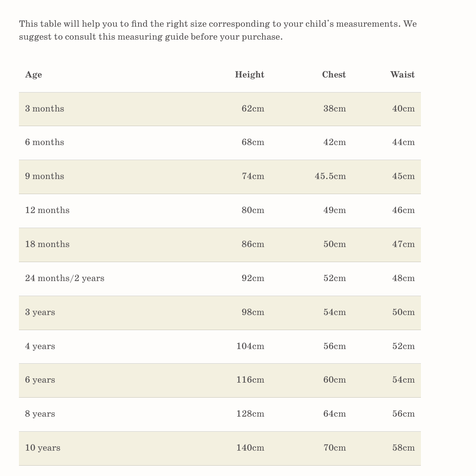Select the 4 years row label
Viewport: 476px width, 476px height.
coord(40,346)
